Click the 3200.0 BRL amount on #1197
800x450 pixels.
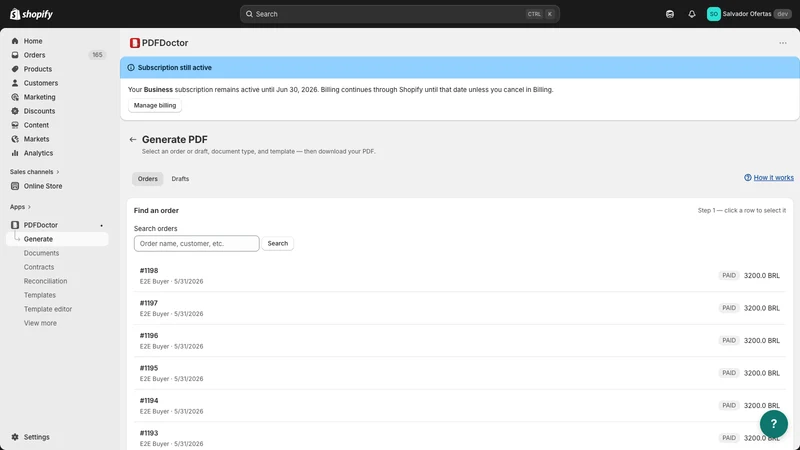[762, 308]
